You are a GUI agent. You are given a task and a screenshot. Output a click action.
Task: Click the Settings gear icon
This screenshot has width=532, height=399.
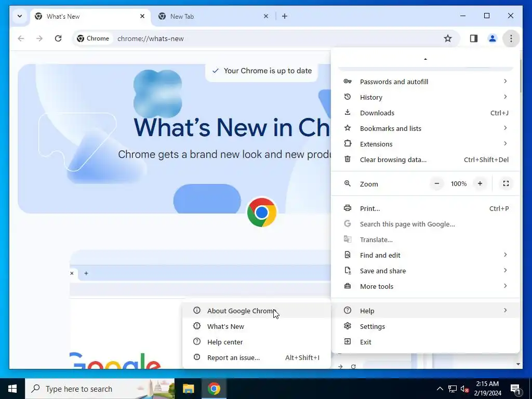click(x=347, y=326)
